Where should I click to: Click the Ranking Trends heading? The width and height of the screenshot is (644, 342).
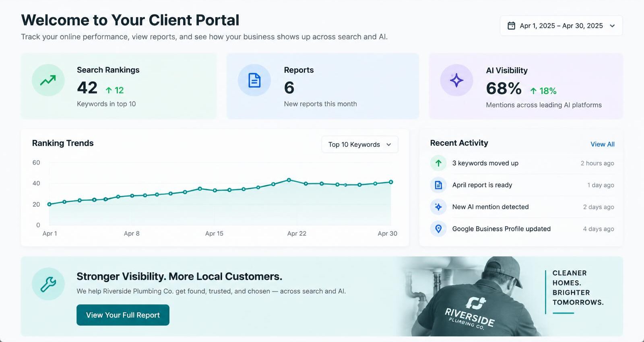click(x=63, y=143)
